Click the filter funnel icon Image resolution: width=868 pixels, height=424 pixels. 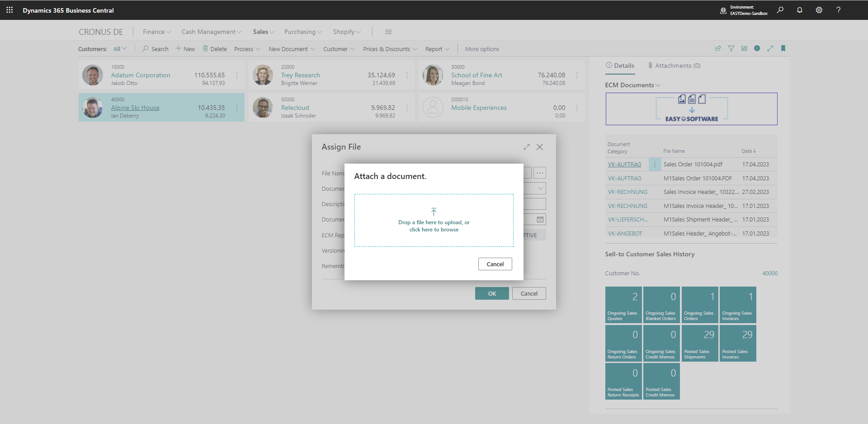point(731,48)
